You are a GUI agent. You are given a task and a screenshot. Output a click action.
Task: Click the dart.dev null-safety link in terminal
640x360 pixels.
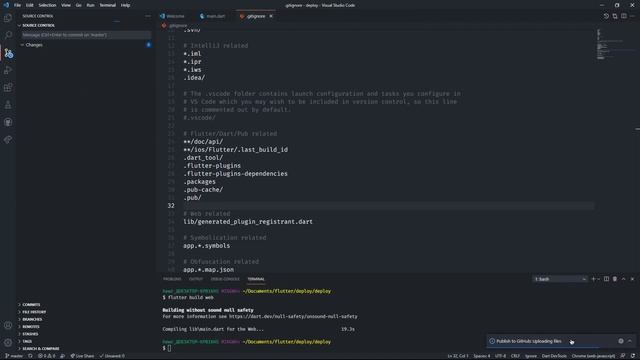pos(293,316)
